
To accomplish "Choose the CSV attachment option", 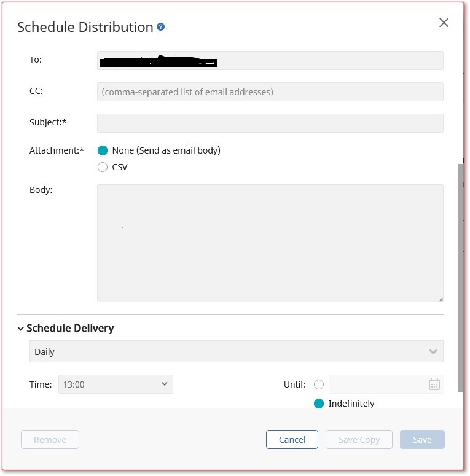I will point(103,167).
